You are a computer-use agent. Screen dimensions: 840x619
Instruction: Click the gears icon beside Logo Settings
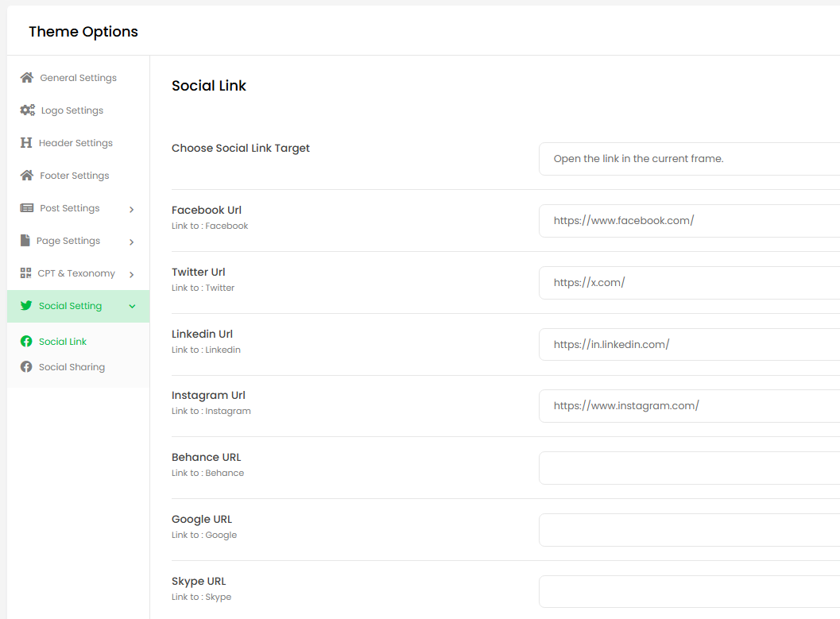click(x=28, y=110)
